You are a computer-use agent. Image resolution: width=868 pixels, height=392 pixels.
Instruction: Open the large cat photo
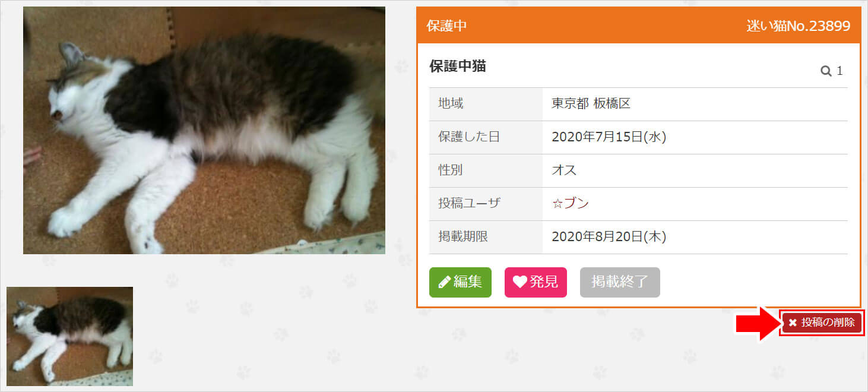coord(204,130)
